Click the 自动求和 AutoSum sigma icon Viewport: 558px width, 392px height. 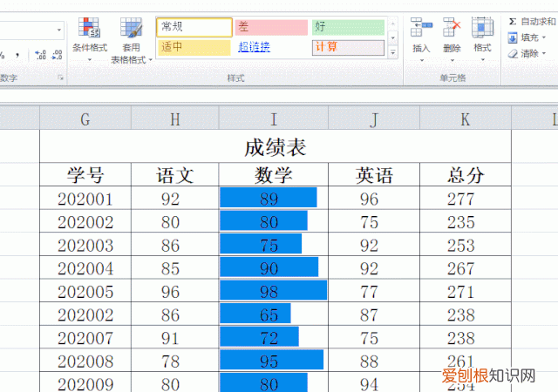point(513,22)
